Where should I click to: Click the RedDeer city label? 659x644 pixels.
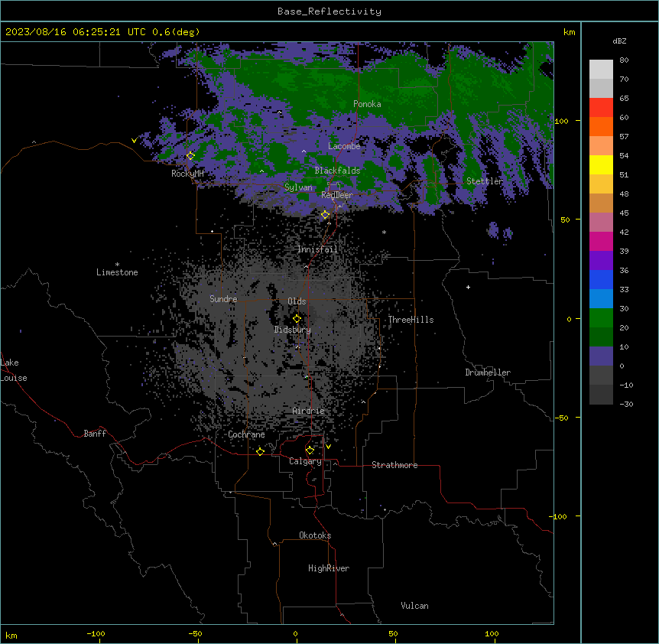(337, 194)
